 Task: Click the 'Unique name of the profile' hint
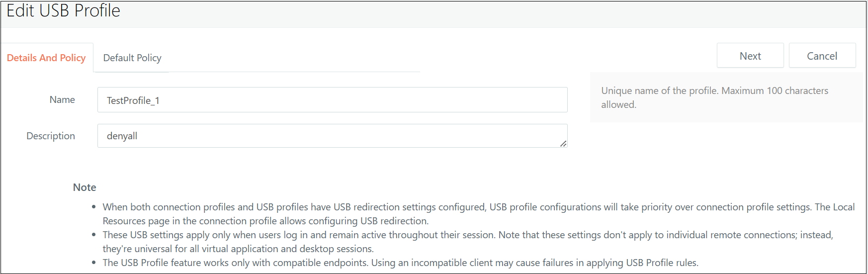714,97
